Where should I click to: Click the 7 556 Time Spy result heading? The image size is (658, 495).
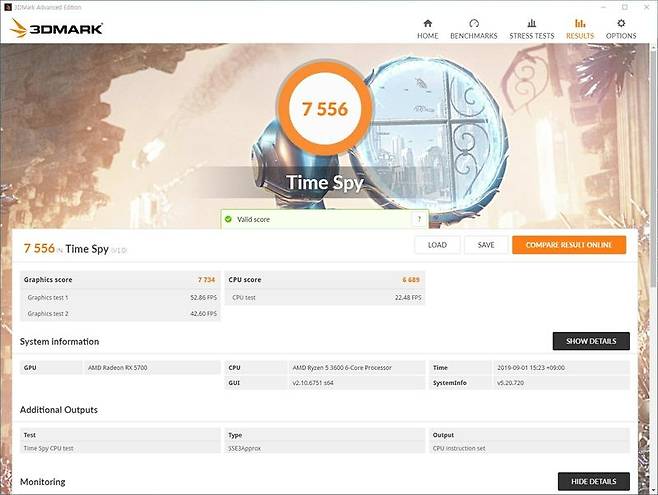[75, 249]
